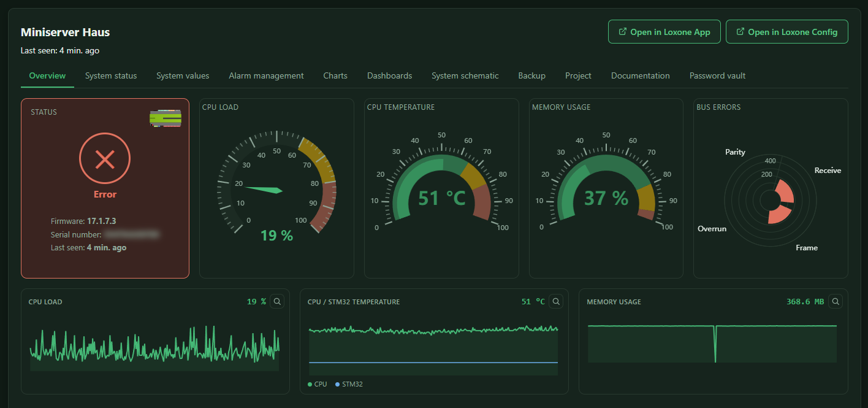Zoom the Memory Usage chart with magnifier
The image size is (868, 408).
click(x=836, y=301)
